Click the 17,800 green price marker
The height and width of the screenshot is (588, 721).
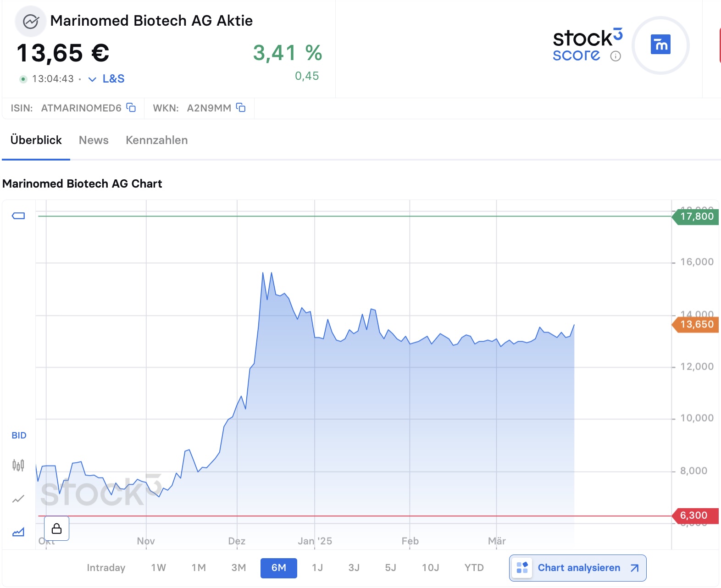(696, 216)
